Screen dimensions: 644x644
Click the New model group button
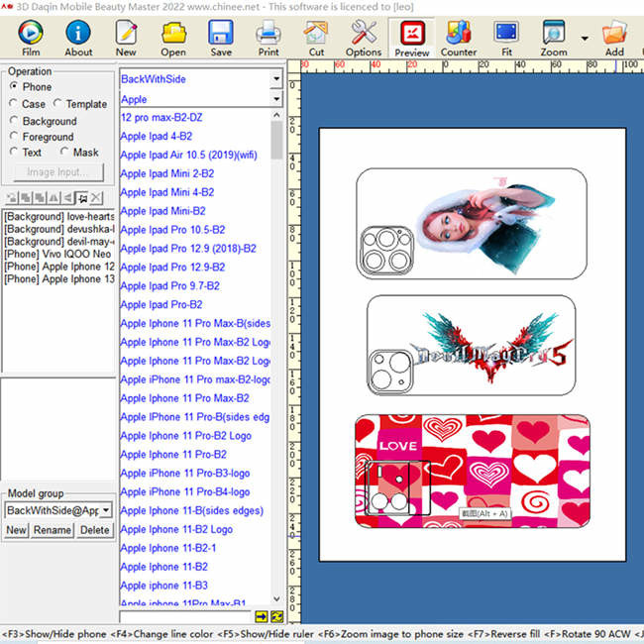(16, 530)
